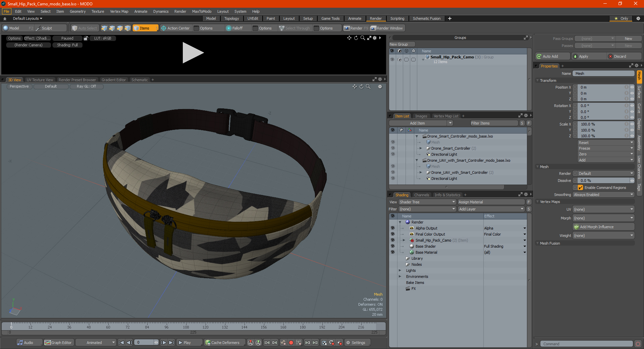The width and height of the screenshot is (644, 349).
Task: Switch to the Channels tab
Action: (x=421, y=195)
